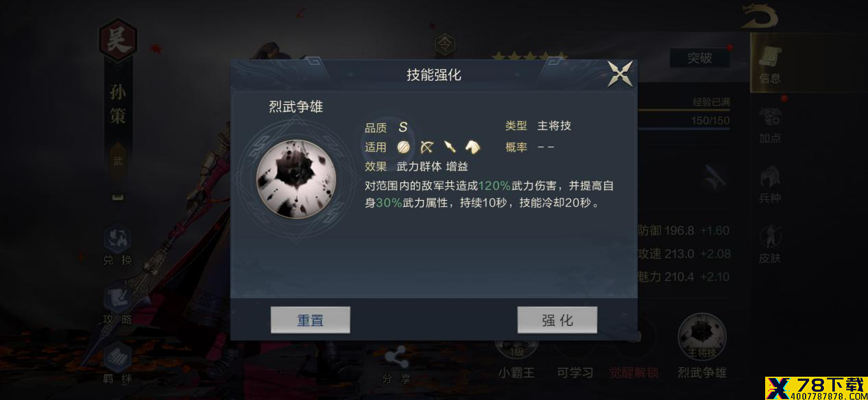Open the 攻略 strategy guide icon
Image resolution: width=868 pixels, height=400 pixels.
click(x=117, y=304)
